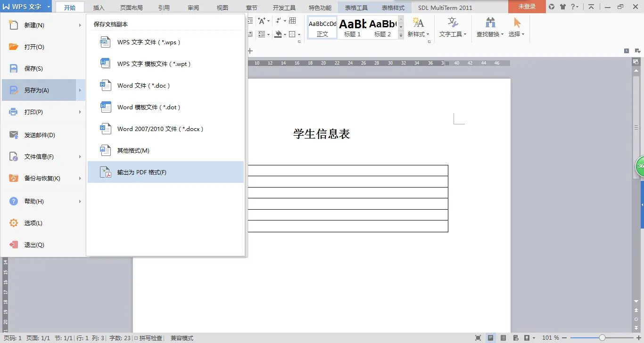This screenshot has height=343, width=644.
Task: Click the 发送邮件(D) envelope icon
Action: coord(14,135)
